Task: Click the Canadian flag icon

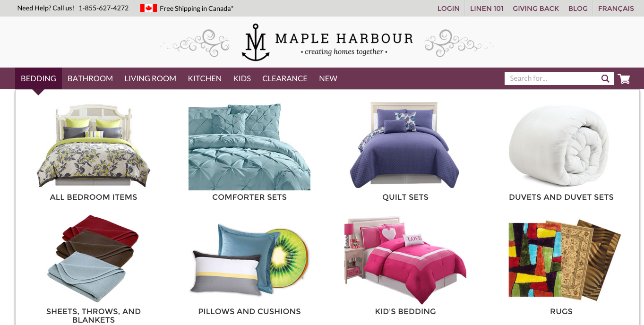Action: tap(148, 8)
